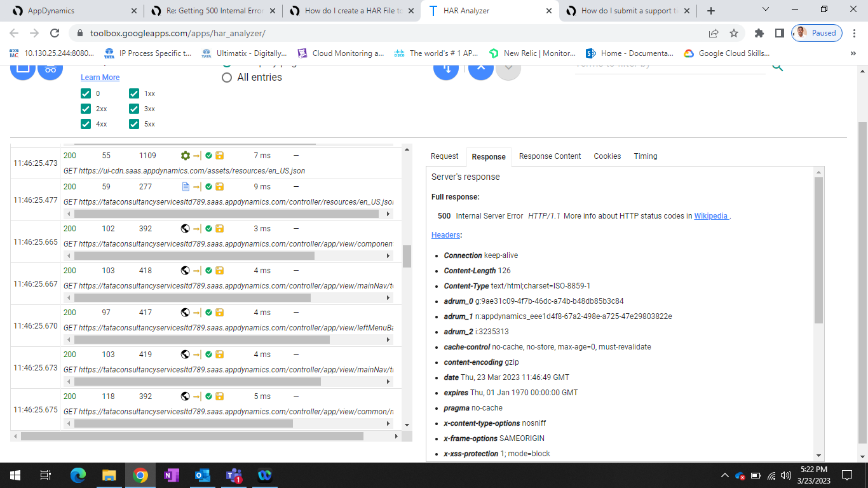Click globe type icon in 11:46:25.667 row
The image size is (868, 488).
[x=186, y=271]
